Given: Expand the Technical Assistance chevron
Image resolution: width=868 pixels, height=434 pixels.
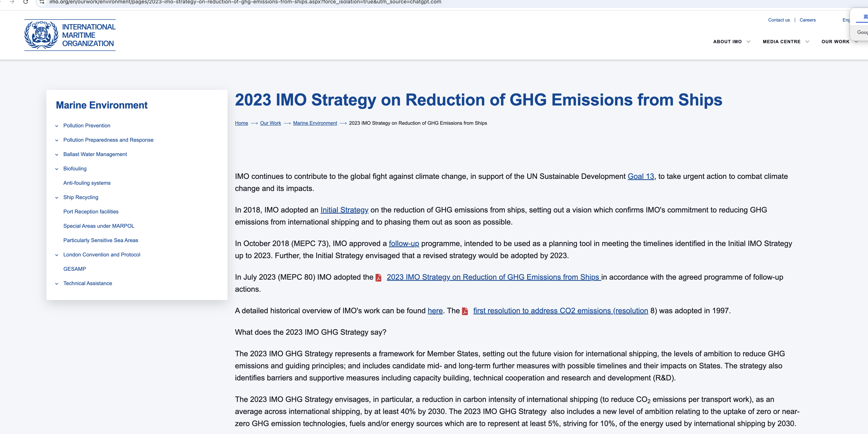Looking at the screenshot, I should [x=57, y=284].
